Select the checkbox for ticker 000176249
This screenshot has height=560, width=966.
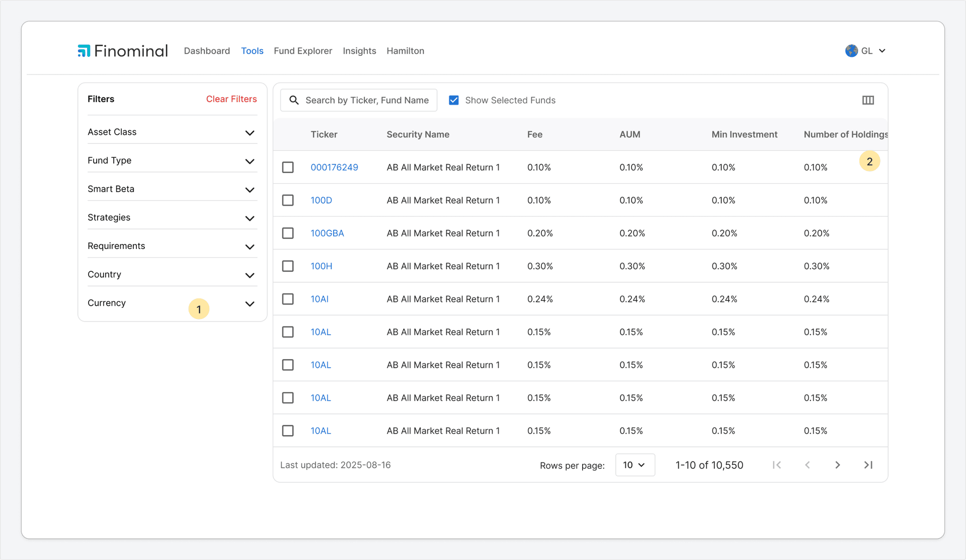click(288, 167)
